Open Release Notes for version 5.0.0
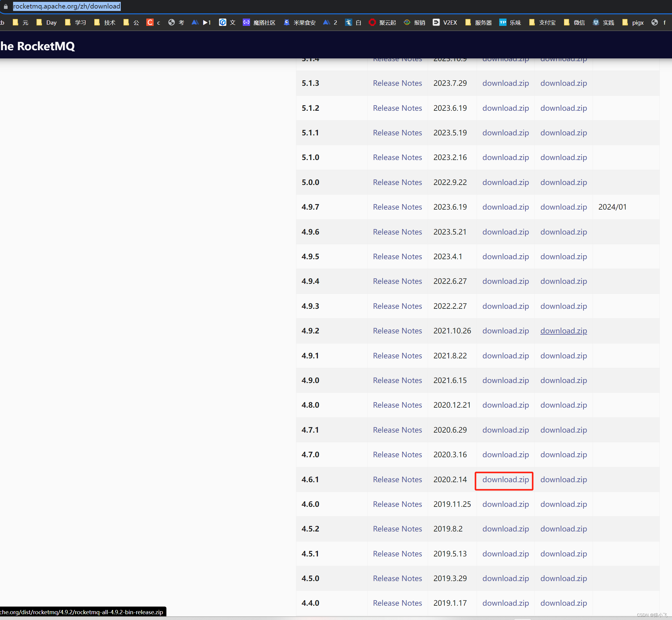The width and height of the screenshot is (672, 620). 397,182
